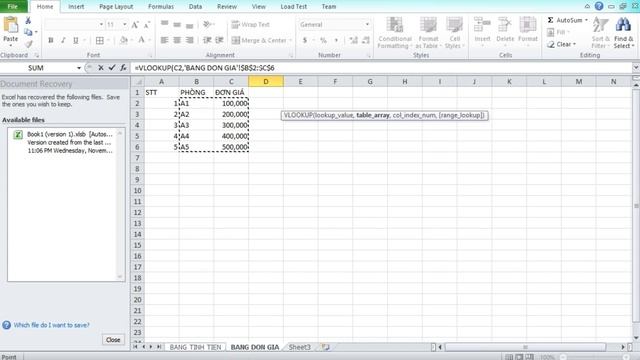This screenshot has width=640, height=360.
Task: Toggle Underline formatting
Action: [x=76, y=40]
